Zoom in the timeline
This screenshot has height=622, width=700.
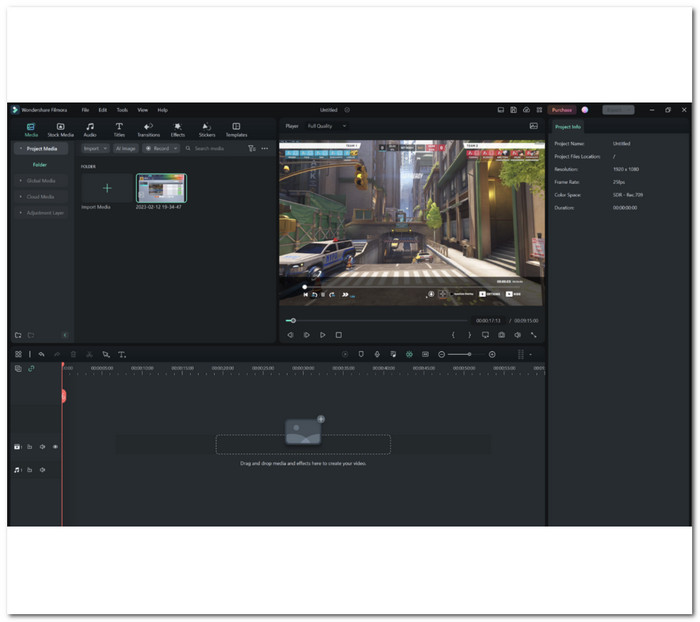[x=492, y=354]
